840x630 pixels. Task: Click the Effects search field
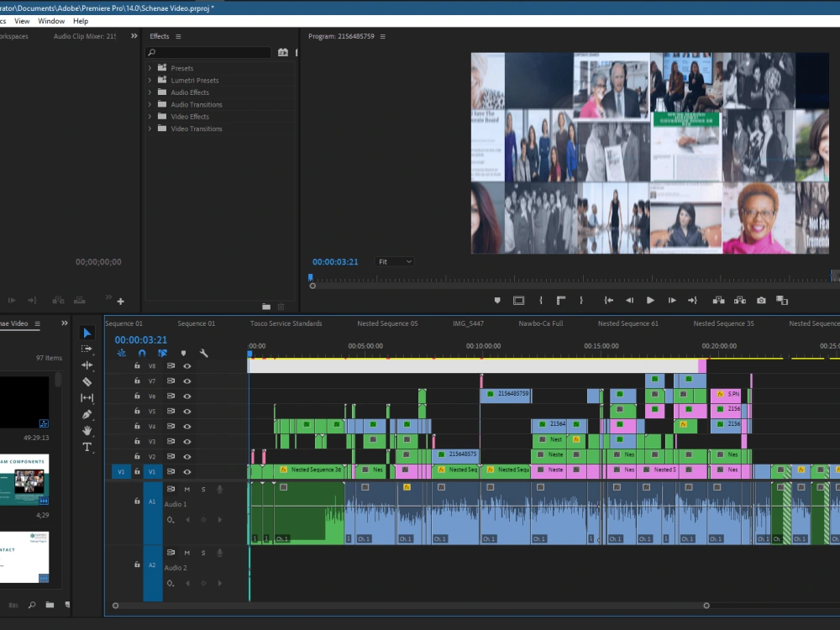209,52
